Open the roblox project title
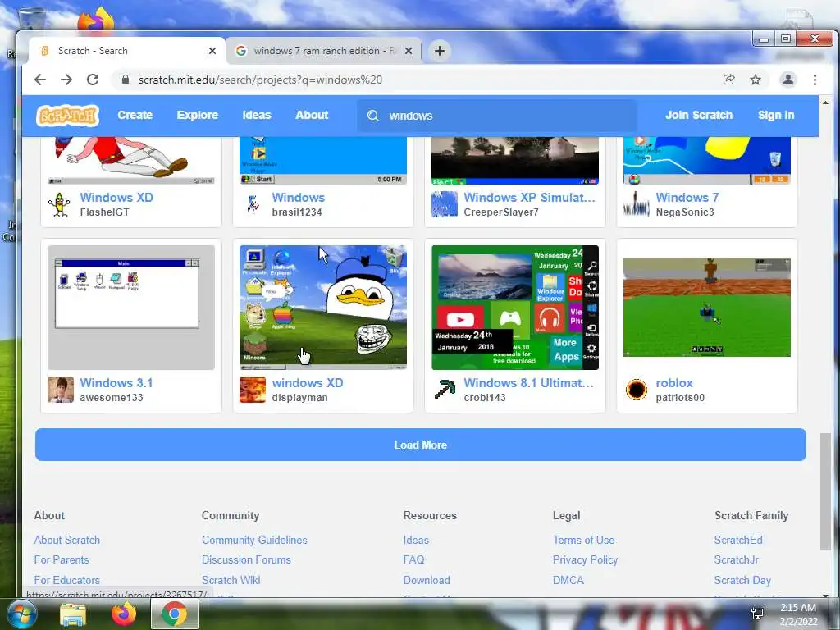Image resolution: width=840 pixels, height=630 pixels. pos(674,383)
